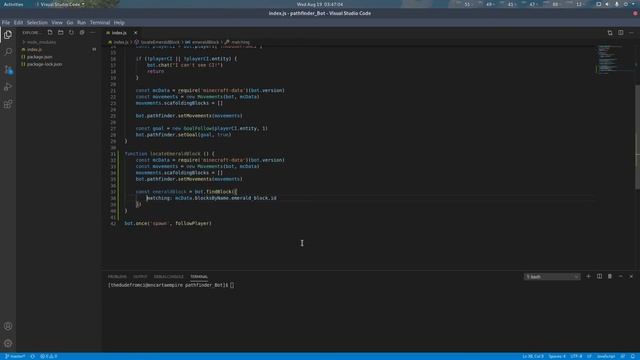Click Refresh Explorer icon
The width and height of the screenshot is (640, 360).
click(x=71, y=33)
